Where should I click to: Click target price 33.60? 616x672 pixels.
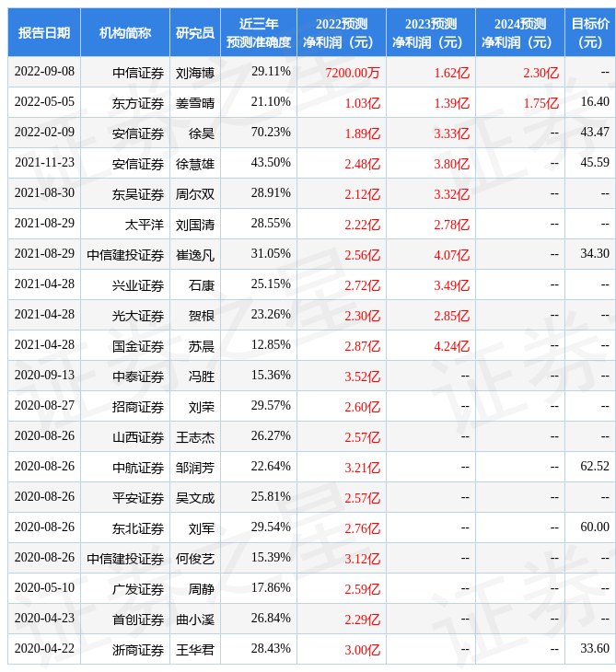coord(595,649)
